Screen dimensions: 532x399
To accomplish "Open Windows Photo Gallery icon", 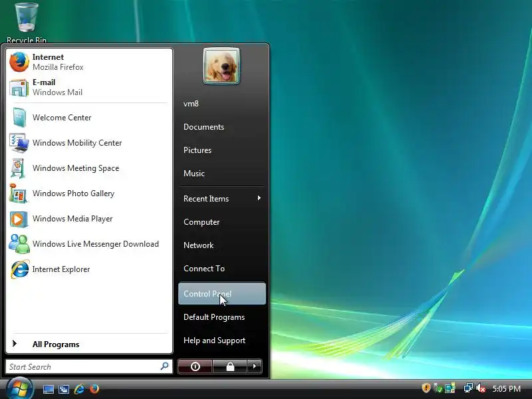I will coord(19,193).
